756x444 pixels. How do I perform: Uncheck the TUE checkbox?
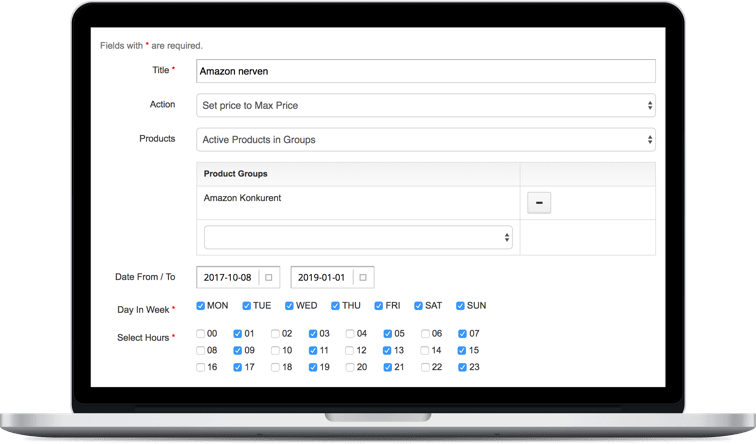pos(246,306)
